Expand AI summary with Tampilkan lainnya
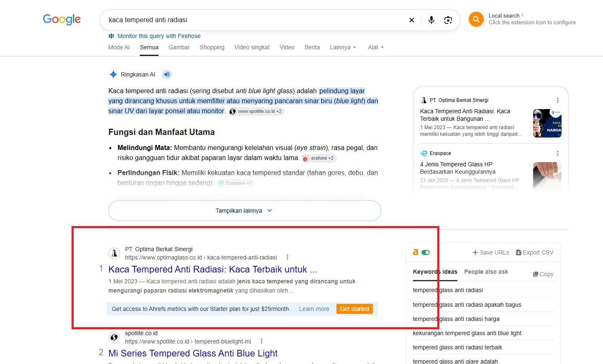 245,211
